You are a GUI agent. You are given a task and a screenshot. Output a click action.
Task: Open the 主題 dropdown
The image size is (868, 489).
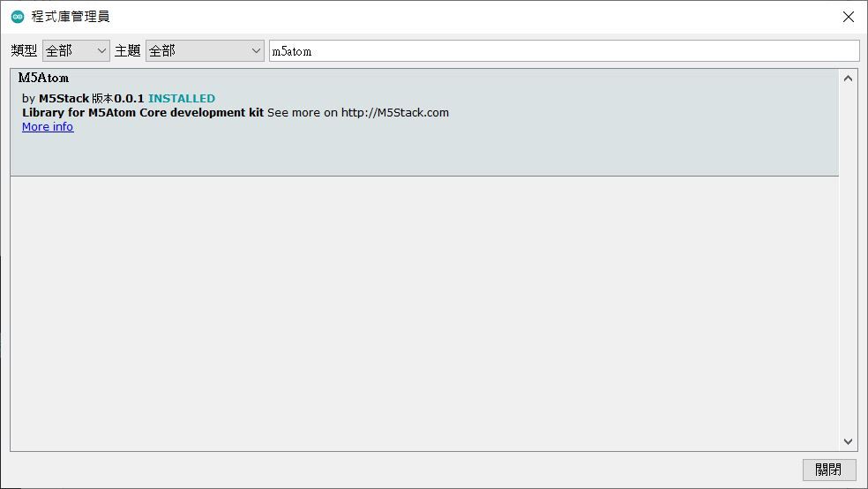click(x=205, y=51)
